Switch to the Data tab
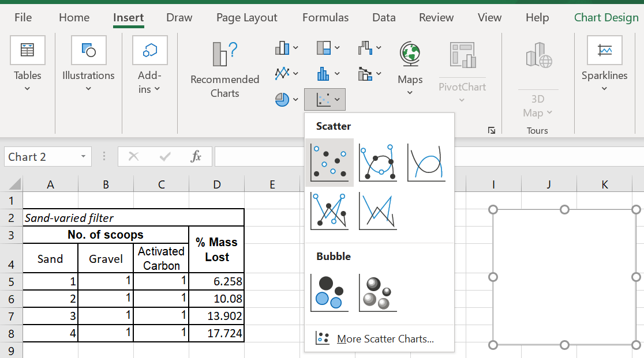This screenshot has width=644, height=358. click(384, 18)
